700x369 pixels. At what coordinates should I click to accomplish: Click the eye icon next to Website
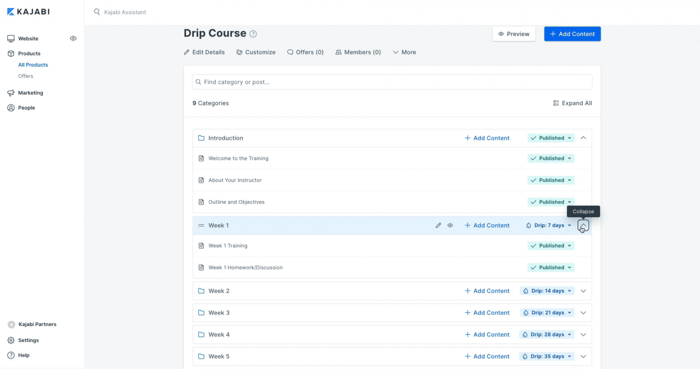73,38
